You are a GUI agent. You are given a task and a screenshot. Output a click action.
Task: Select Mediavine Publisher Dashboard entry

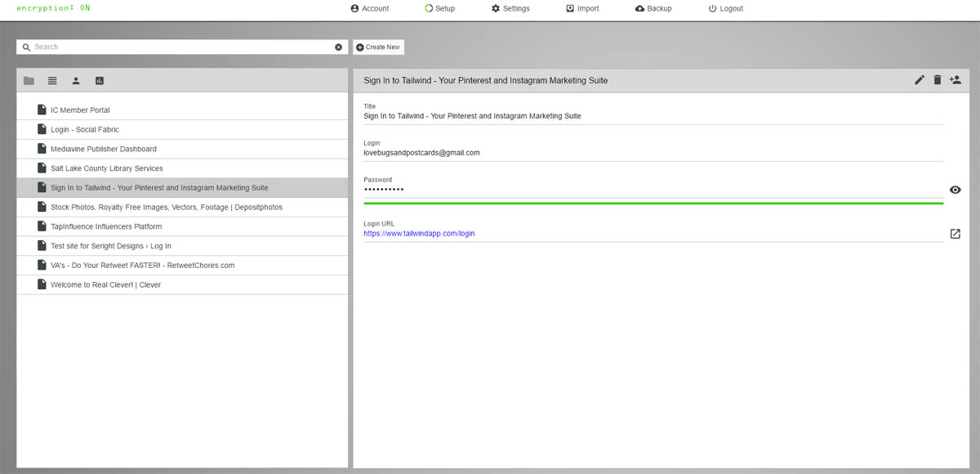(x=182, y=149)
